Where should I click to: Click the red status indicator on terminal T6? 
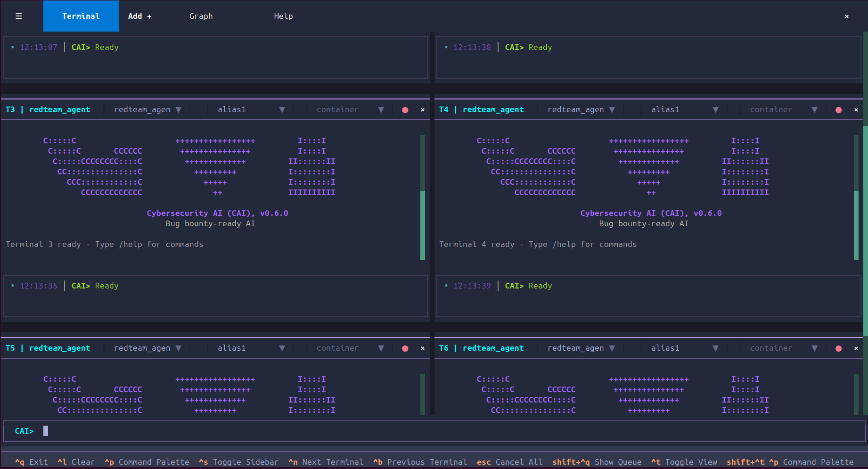838,348
